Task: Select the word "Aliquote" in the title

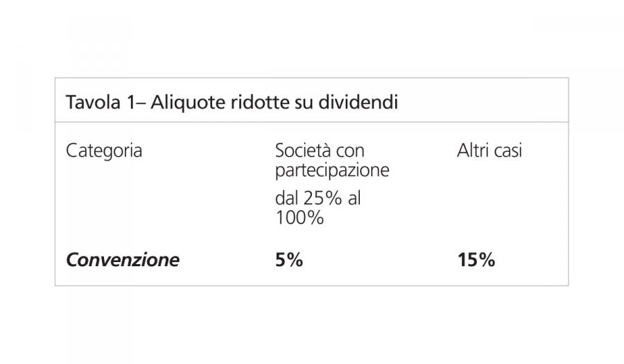Action: 182,103
